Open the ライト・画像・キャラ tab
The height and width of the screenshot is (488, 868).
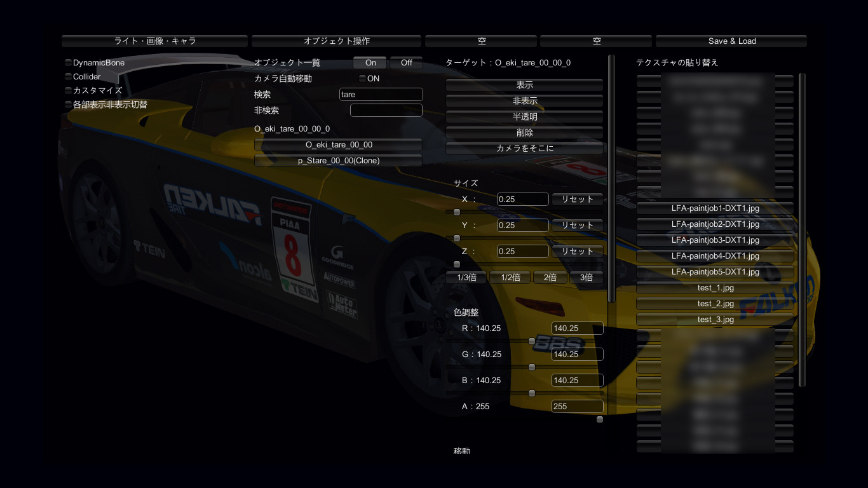[154, 41]
